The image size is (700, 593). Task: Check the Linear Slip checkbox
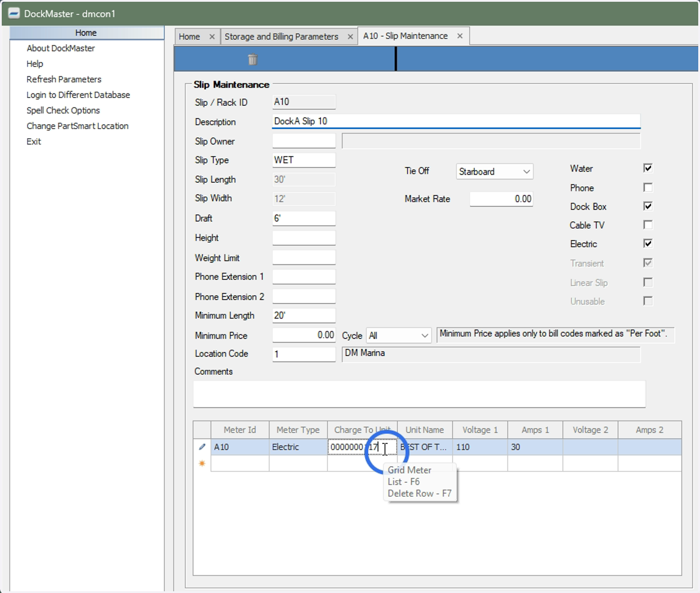[647, 282]
